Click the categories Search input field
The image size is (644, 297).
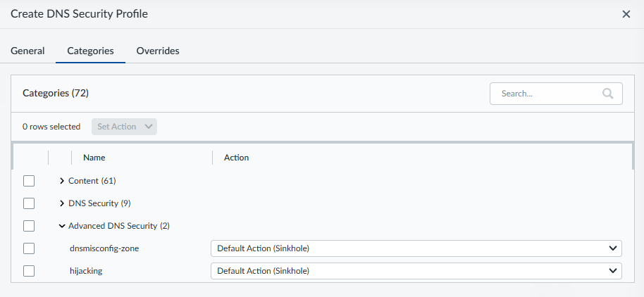pyautogui.click(x=546, y=94)
